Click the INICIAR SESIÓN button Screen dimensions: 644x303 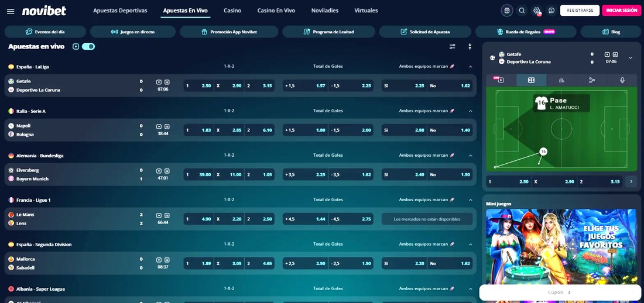[621, 11]
